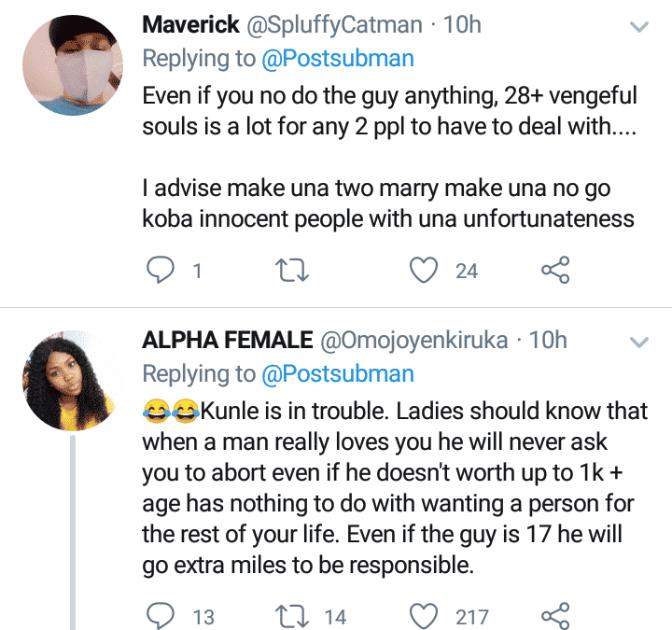Open Maverick's display name profile
The width and height of the screenshot is (672, 630).
pos(191,26)
